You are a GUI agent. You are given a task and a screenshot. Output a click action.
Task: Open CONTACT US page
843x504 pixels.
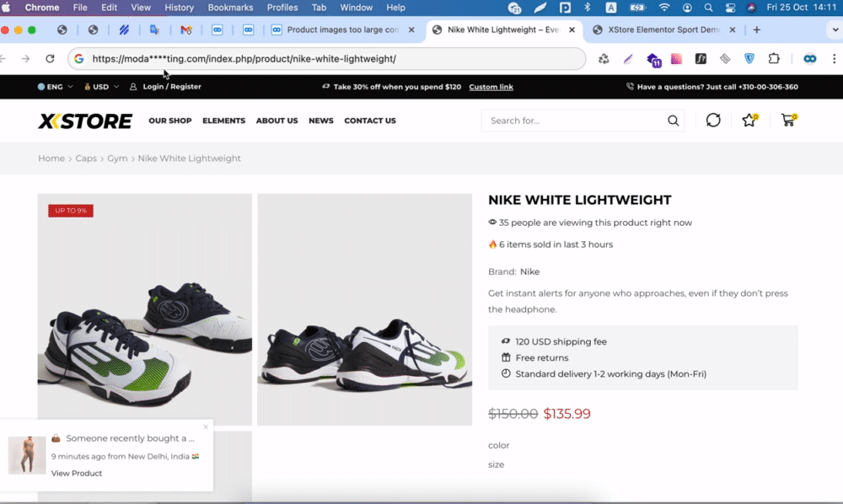(x=370, y=121)
